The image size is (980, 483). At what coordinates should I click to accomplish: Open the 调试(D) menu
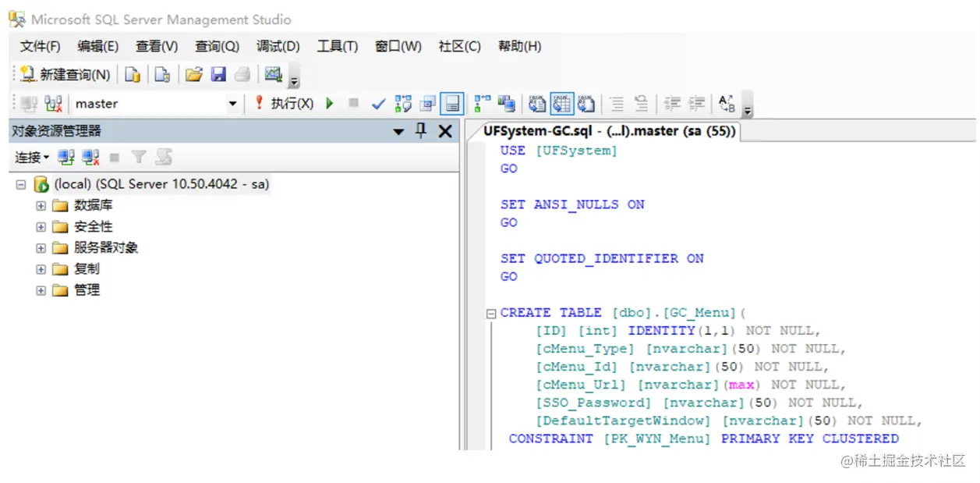278,47
